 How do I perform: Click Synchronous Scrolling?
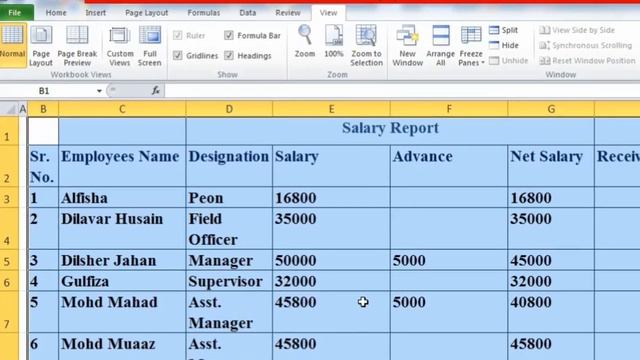click(x=585, y=45)
